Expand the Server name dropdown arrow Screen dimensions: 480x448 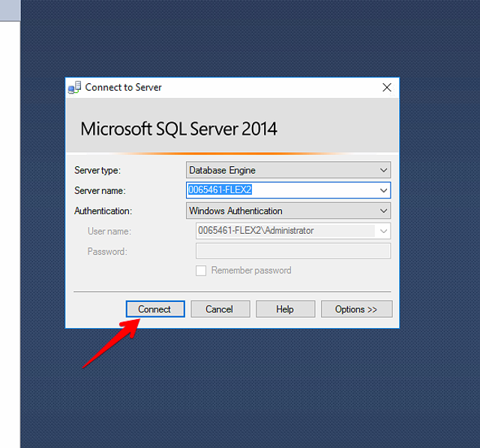coord(383,190)
